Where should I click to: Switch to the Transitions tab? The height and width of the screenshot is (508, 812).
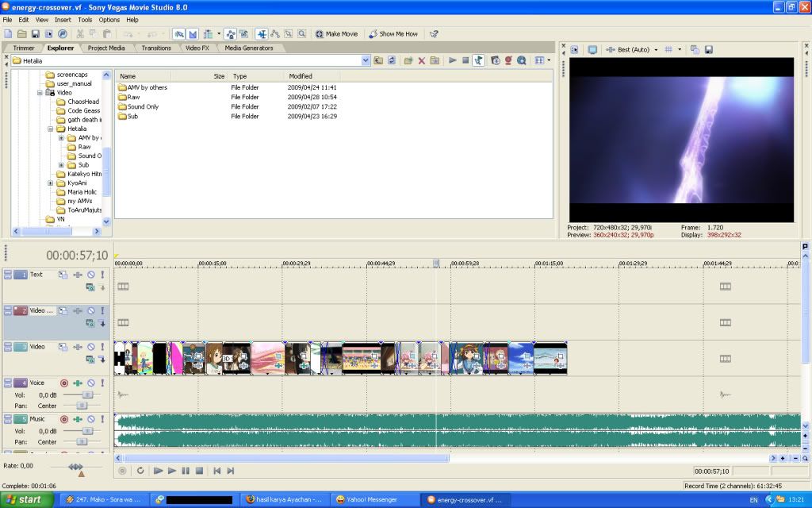[x=156, y=48]
